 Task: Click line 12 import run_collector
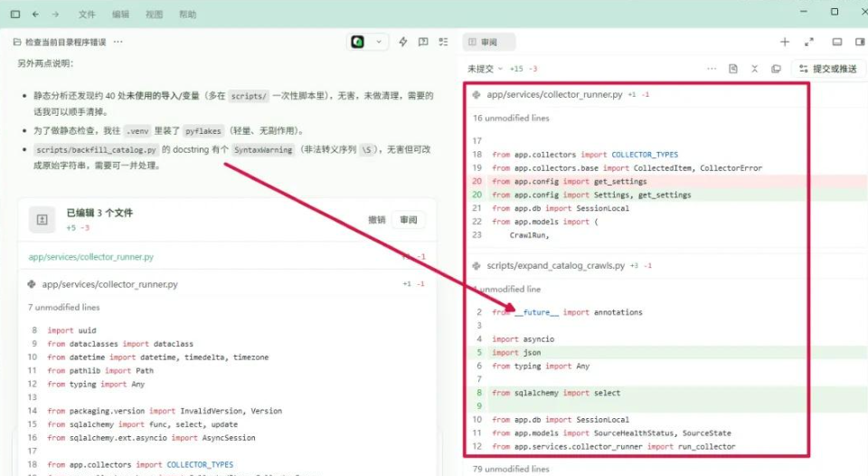pyautogui.click(x=613, y=447)
